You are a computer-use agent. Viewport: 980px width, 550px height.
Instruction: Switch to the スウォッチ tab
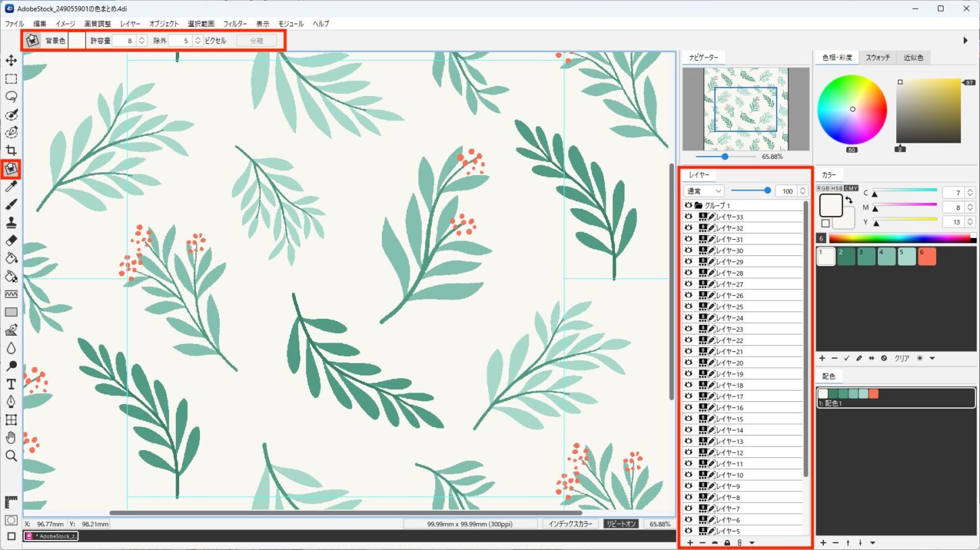point(877,58)
